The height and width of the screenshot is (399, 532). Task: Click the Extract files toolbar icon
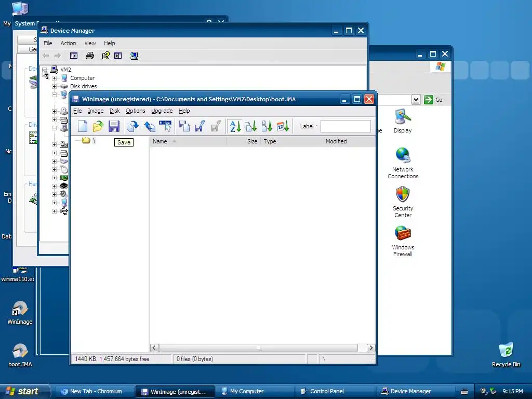click(x=132, y=126)
